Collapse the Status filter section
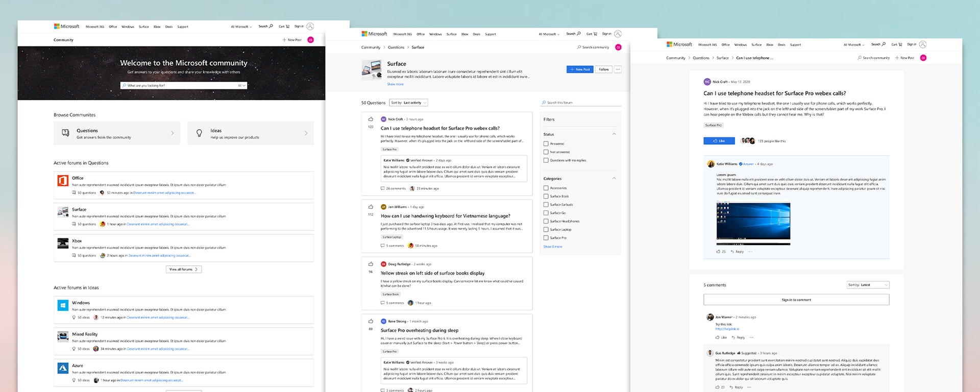This screenshot has height=392, width=980. click(x=614, y=134)
